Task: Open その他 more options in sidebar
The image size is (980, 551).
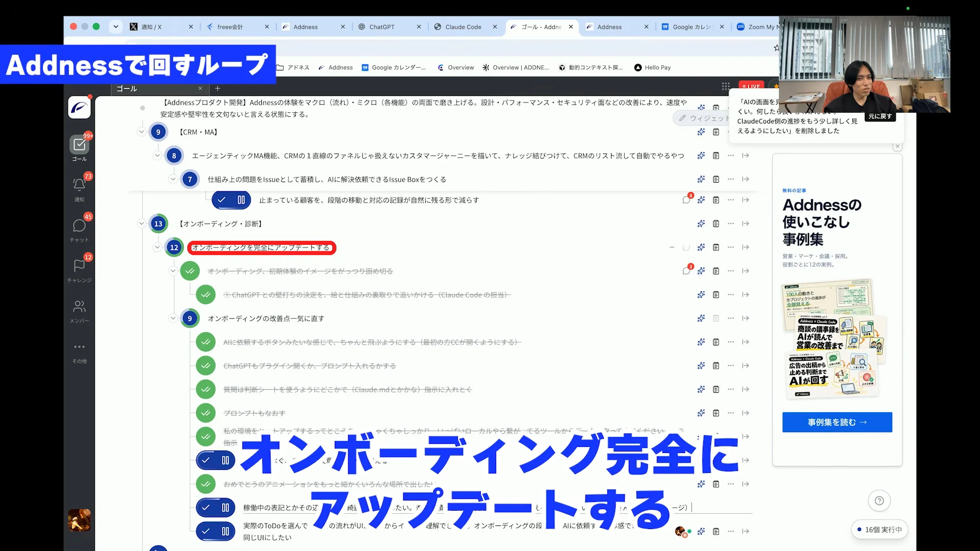Action: (x=79, y=347)
